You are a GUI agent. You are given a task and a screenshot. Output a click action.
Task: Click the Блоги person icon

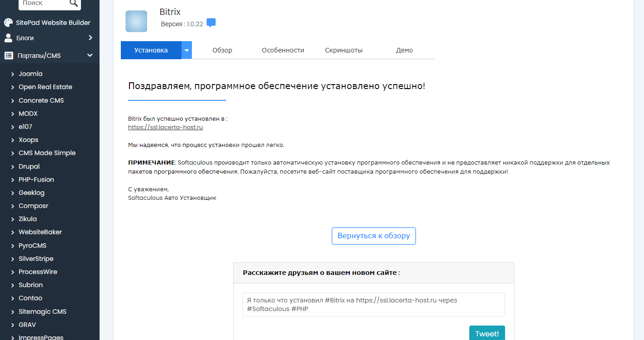point(8,38)
